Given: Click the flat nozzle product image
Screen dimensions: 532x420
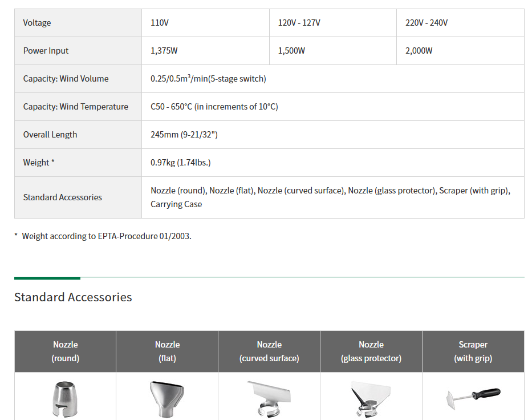Looking at the screenshot, I should (167, 399).
